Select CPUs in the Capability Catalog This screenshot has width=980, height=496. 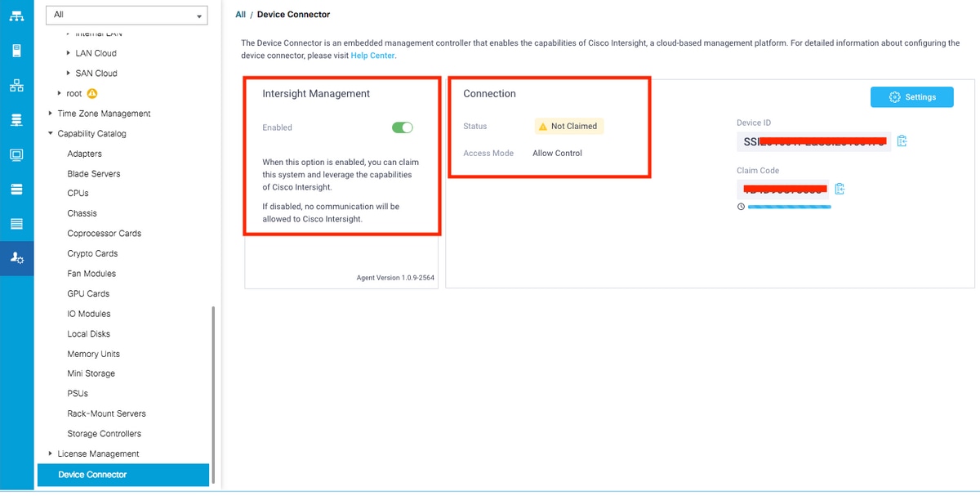pyautogui.click(x=78, y=194)
